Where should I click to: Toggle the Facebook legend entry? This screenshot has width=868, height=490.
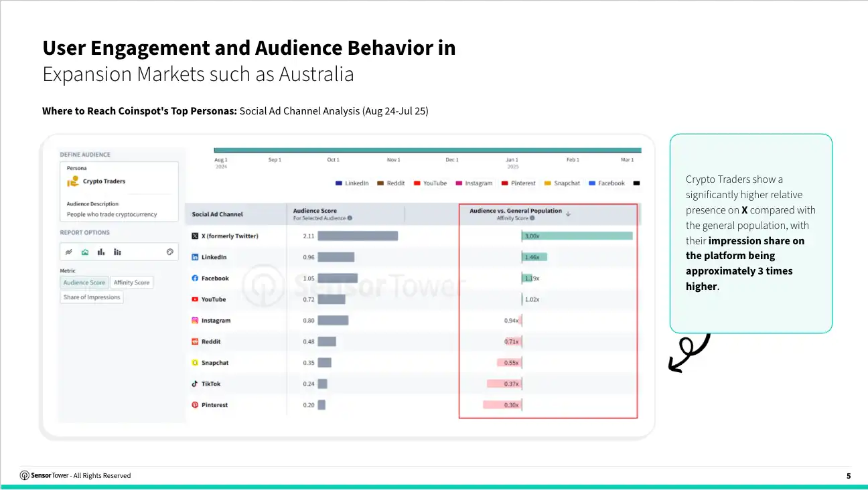click(x=607, y=183)
